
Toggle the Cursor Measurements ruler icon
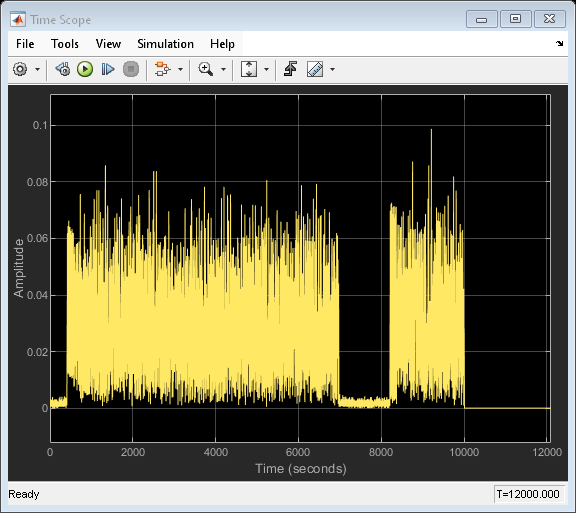pos(315,69)
